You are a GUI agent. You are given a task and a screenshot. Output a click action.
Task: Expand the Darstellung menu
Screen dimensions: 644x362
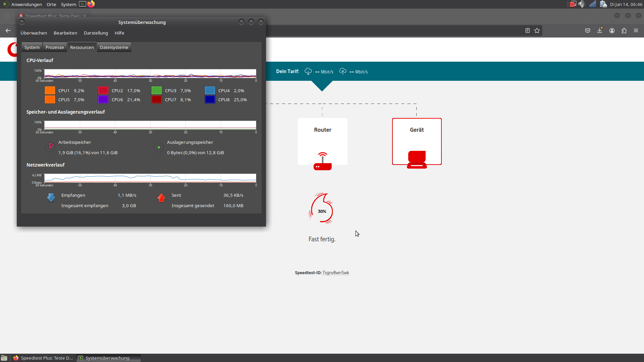(x=96, y=33)
